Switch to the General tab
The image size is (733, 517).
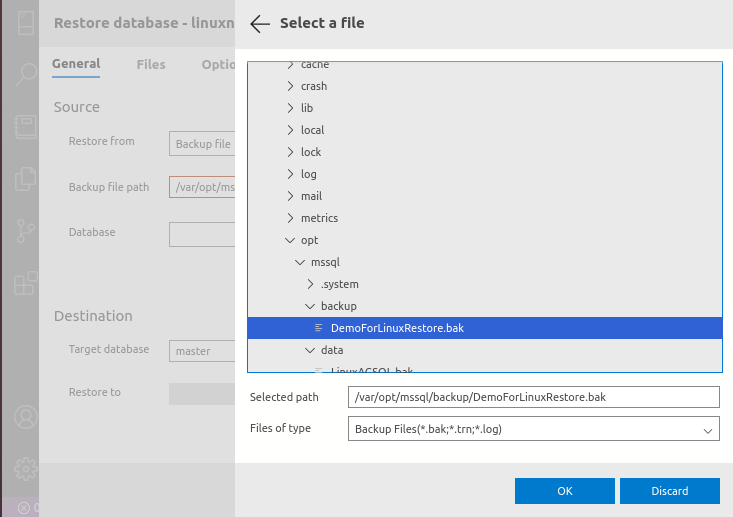(76, 64)
